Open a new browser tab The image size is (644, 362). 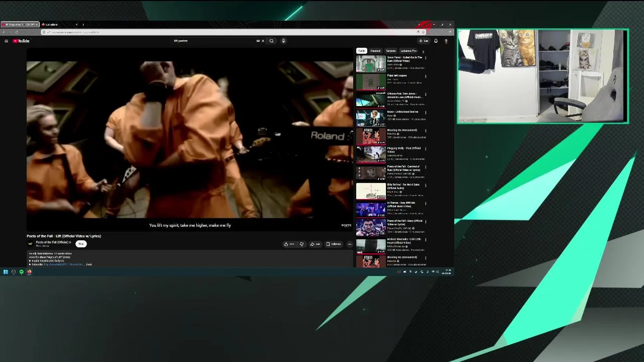click(x=83, y=25)
